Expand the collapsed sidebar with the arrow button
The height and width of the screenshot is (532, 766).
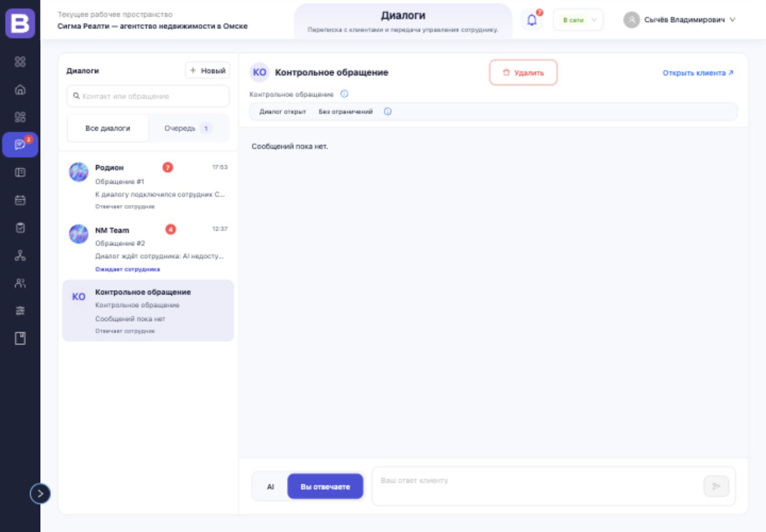[x=40, y=494]
